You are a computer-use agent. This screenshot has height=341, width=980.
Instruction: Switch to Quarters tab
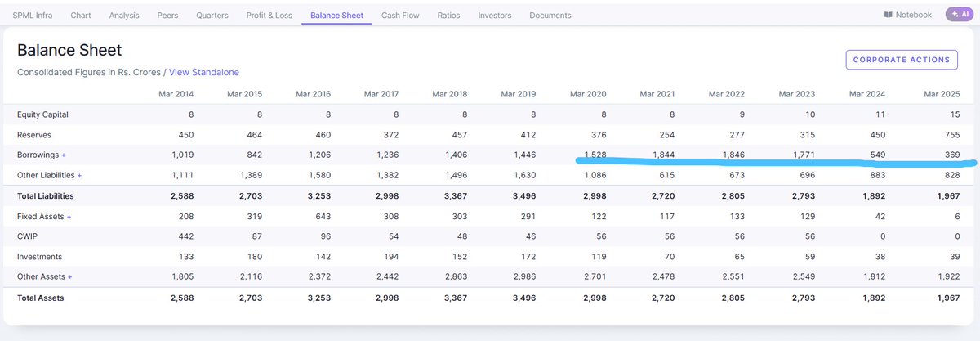coord(212,15)
